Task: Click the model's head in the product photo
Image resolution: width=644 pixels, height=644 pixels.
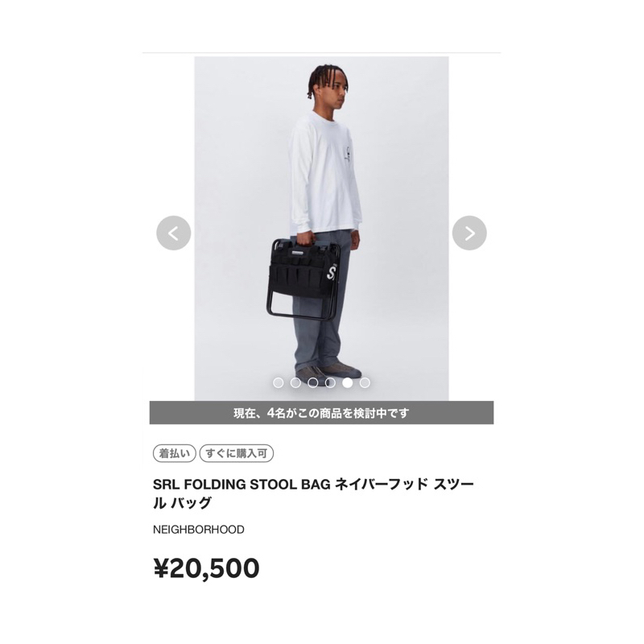Action: pyautogui.click(x=326, y=87)
